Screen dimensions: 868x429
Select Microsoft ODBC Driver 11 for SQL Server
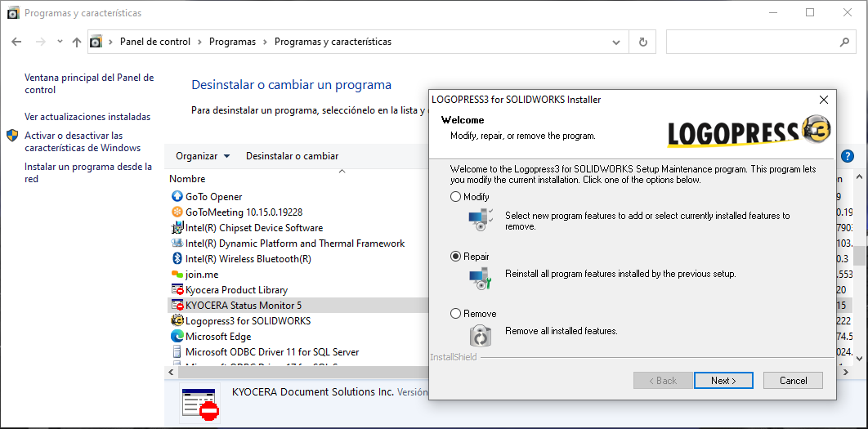(x=272, y=351)
